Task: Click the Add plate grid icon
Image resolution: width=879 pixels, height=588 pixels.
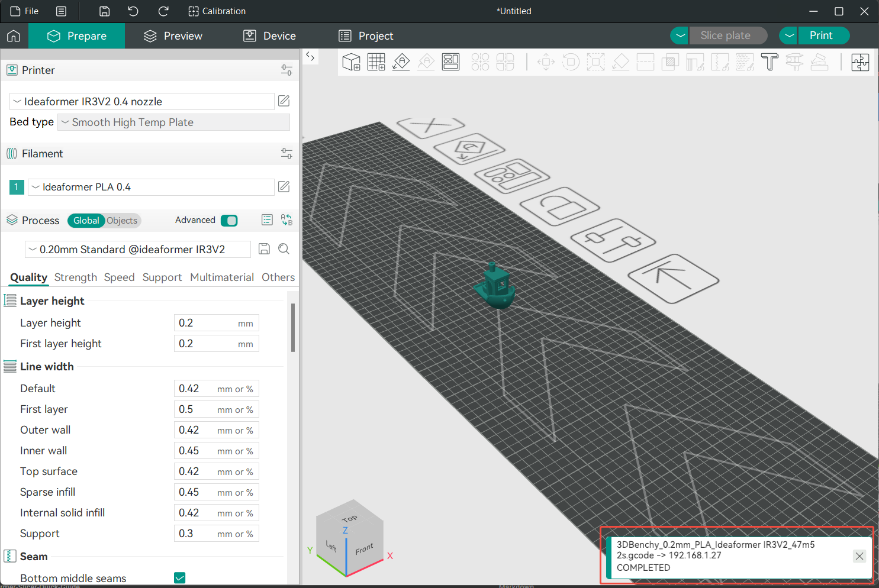Action: pyautogui.click(x=376, y=62)
